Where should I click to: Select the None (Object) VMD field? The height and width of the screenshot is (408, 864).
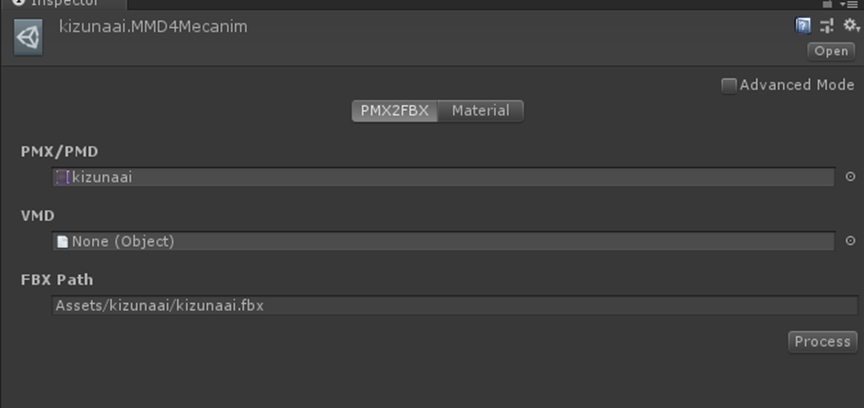[x=443, y=241]
